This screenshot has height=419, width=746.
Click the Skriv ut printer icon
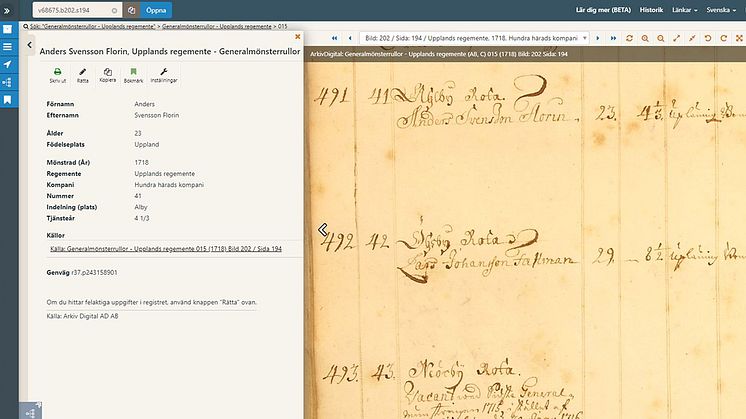(x=58, y=72)
